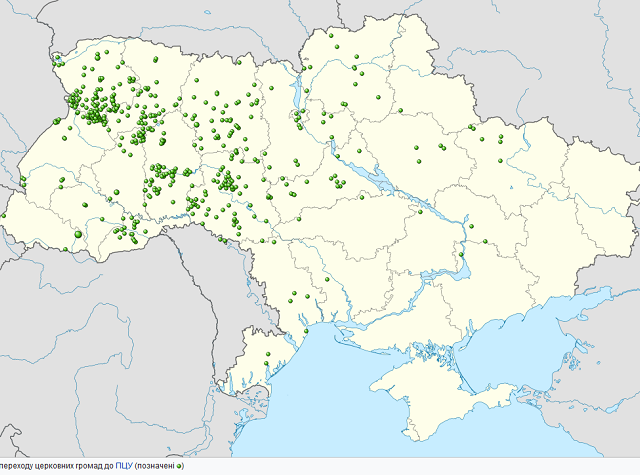The image size is (640, 475).
Task: Open the ПЦУ link in the caption
Action: pos(124,466)
